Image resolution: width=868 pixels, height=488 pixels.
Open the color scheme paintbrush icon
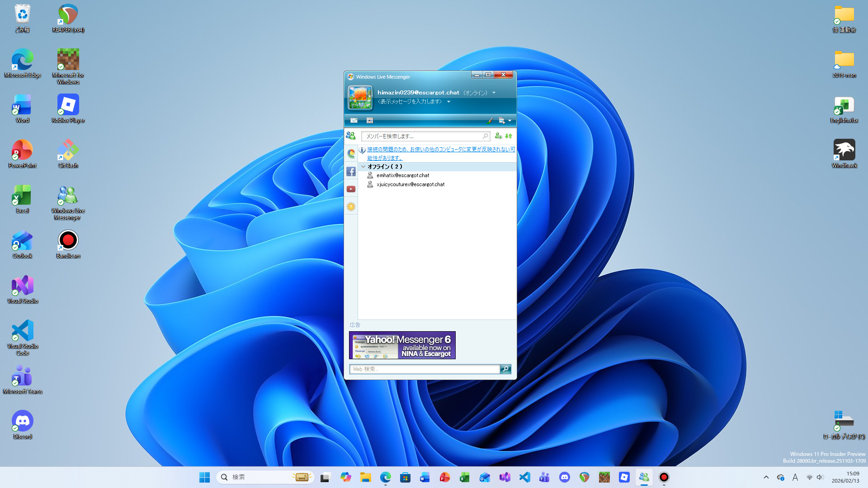click(490, 121)
